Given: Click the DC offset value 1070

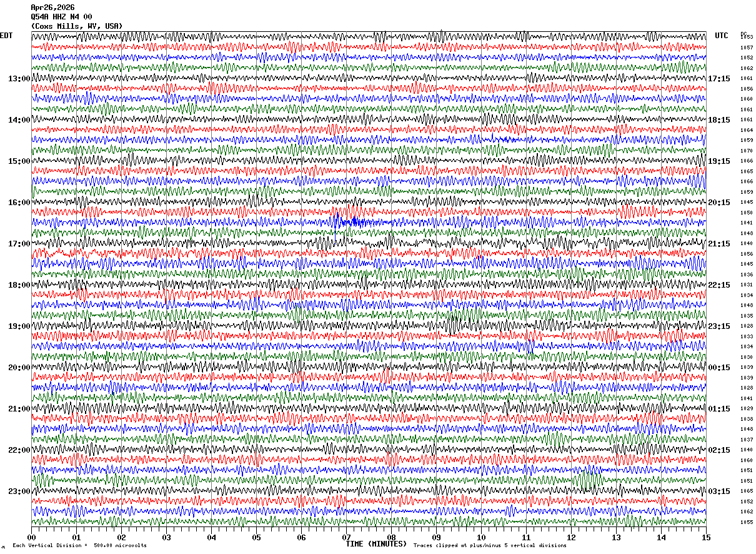Looking at the screenshot, I should [747, 151].
